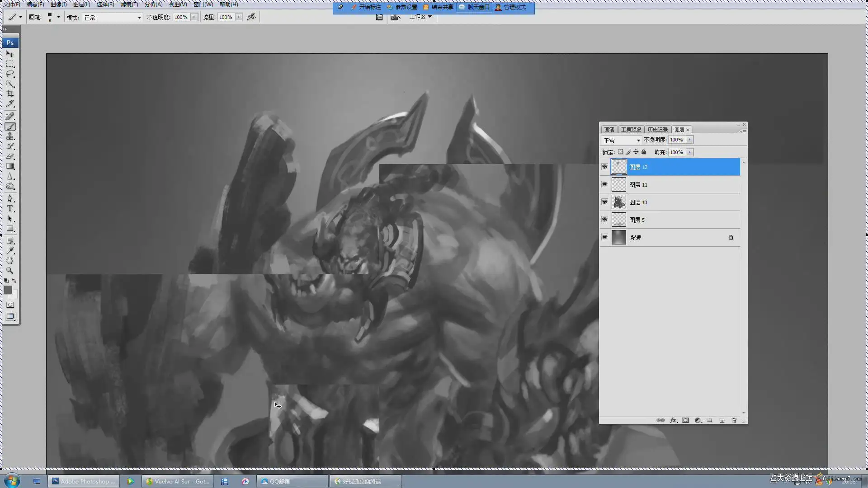The height and width of the screenshot is (488, 868).
Task: Expand the layer 不透明度 slider arrow
Action: tap(689, 140)
